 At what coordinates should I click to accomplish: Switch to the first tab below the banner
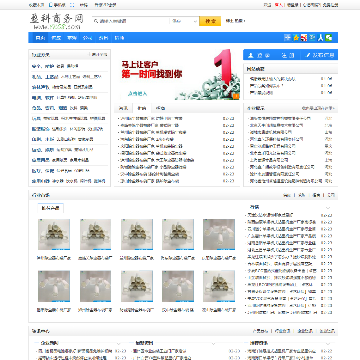coord(123,108)
